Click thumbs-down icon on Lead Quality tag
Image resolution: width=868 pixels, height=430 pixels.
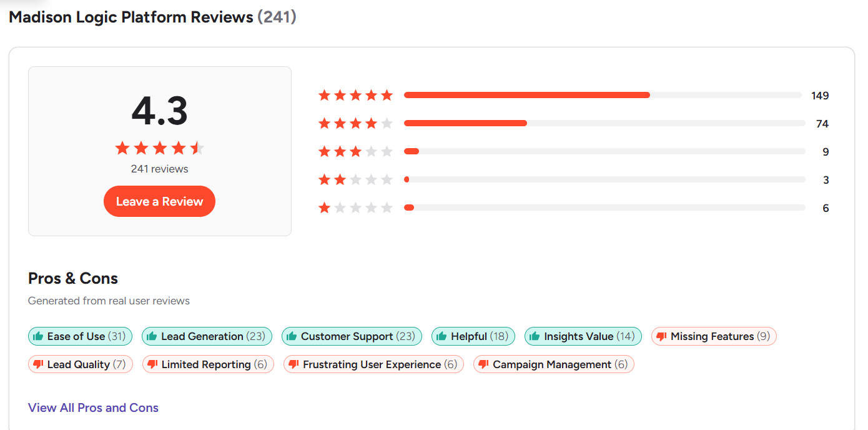pyautogui.click(x=39, y=364)
